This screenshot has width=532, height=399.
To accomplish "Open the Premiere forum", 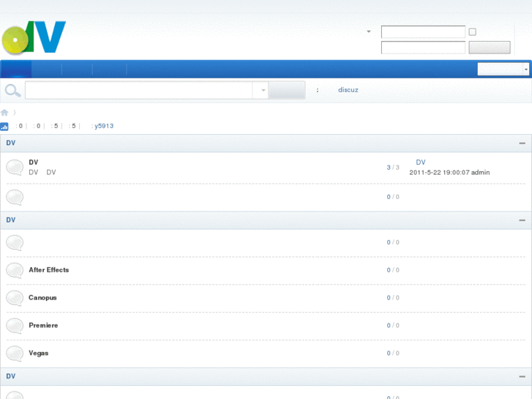I will [43, 325].
